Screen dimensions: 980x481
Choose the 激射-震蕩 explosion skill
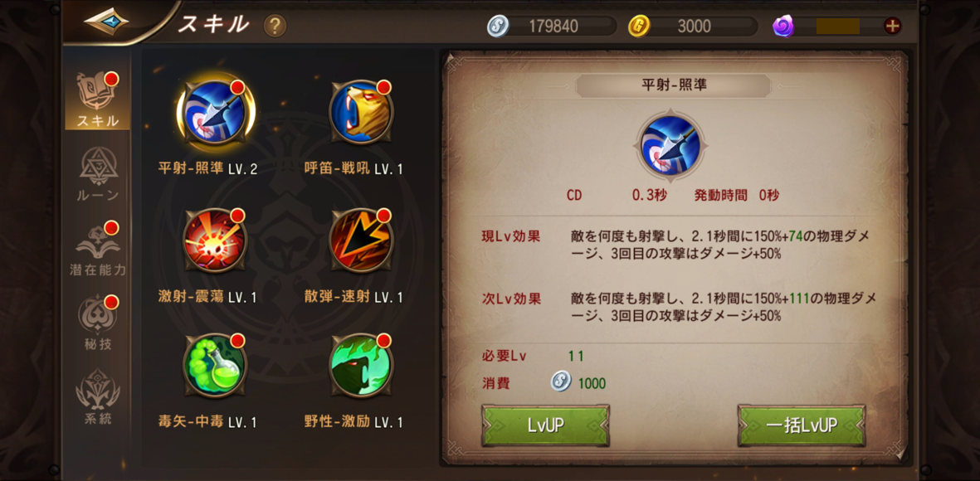[216, 240]
